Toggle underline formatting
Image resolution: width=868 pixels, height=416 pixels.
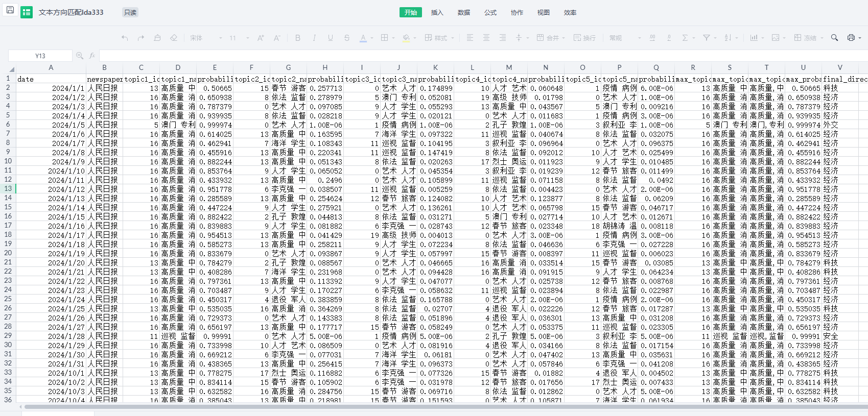331,38
